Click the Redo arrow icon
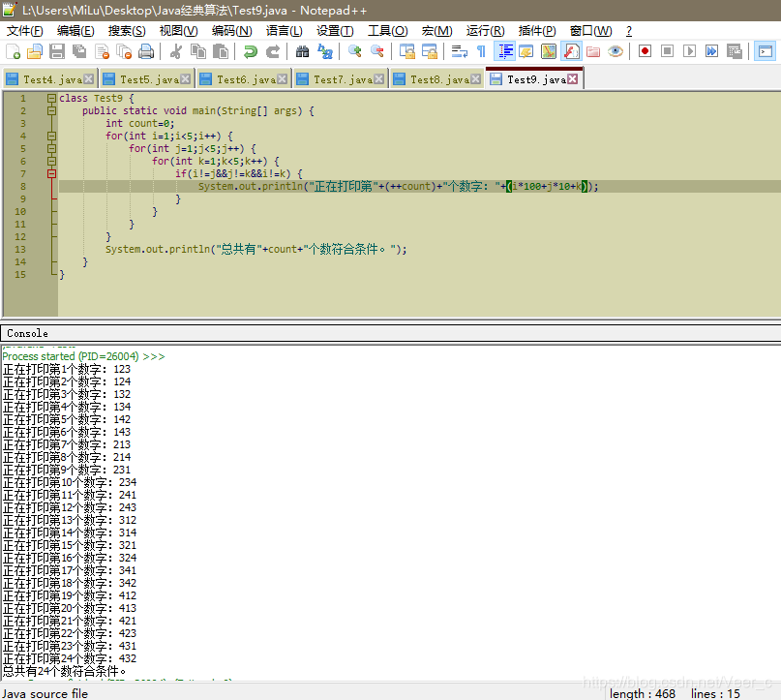781x700 pixels. 273,51
